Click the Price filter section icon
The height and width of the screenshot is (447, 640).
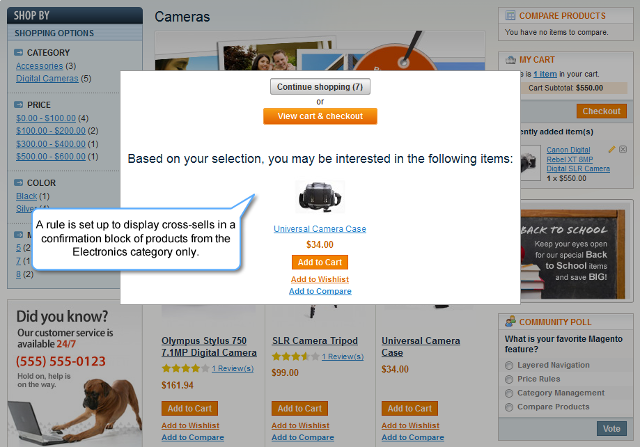coord(18,105)
